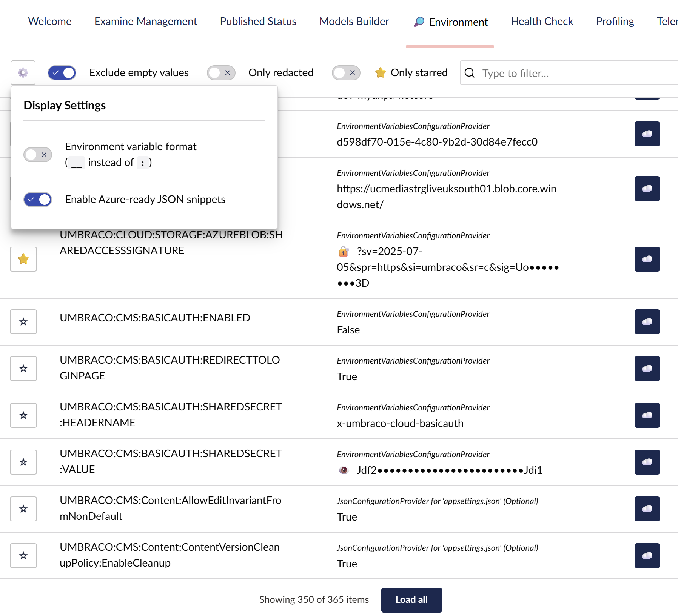Open the Models Builder tab
Viewport: 678px width, 616px height.
(x=353, y=22)
